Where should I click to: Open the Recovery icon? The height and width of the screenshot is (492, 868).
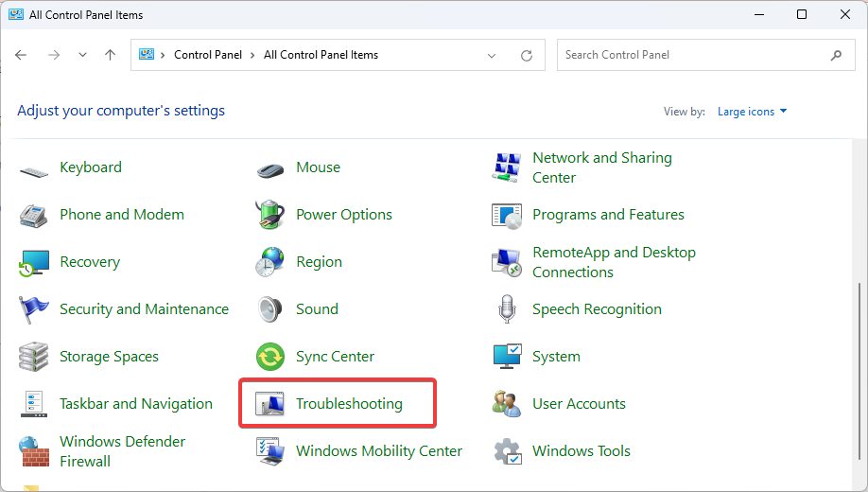point(34,263)
